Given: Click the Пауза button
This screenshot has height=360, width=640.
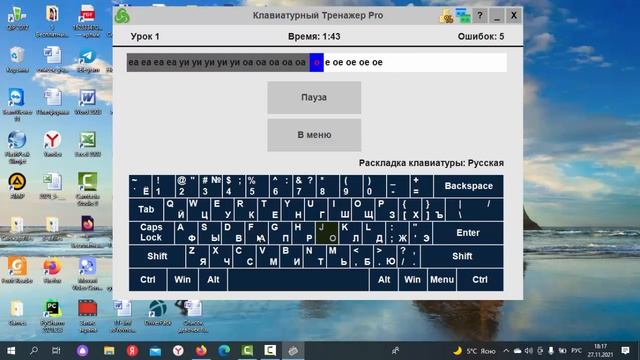Looking at the screenshot, I should point(314,98).
